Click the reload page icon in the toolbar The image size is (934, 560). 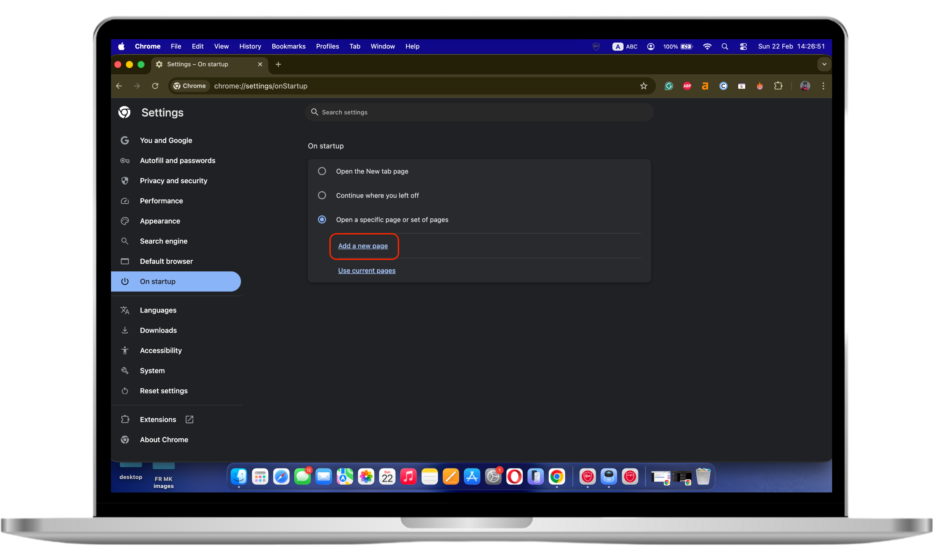[x=155, y=85]
